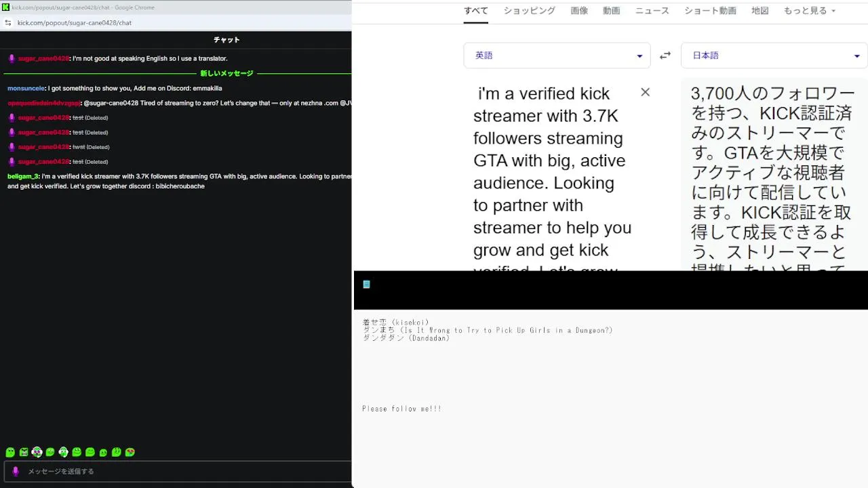Viewport: 868px width, 488px height.
Task: Click the 'Please follow me!!!' text
Action: [402, 409]
